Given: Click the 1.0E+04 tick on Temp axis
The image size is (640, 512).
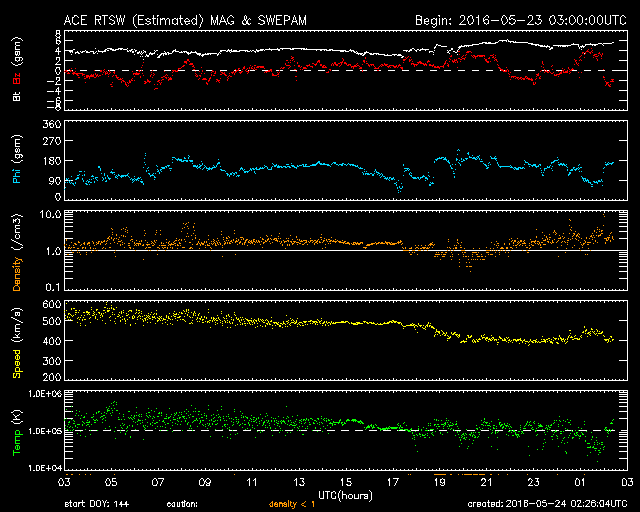Looking at the screenshot, I should (x=45, y=468).
